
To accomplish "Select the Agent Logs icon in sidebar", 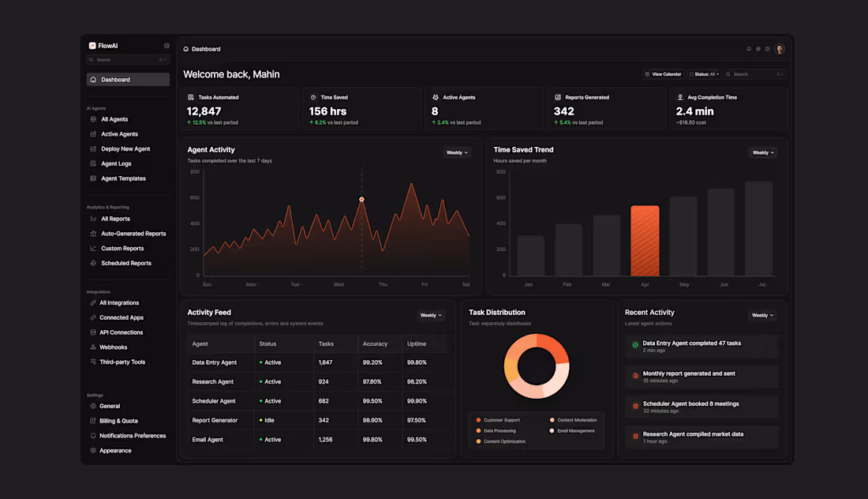I will pyautogui.click(x=95, y=163).
